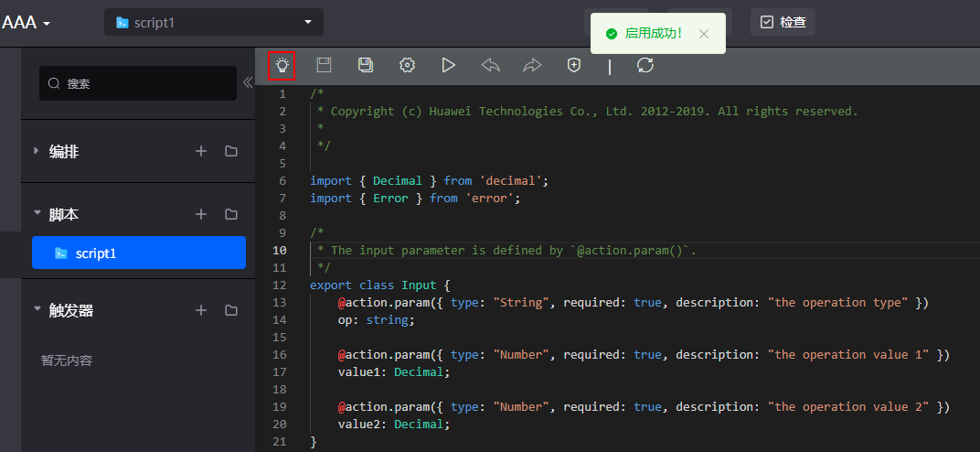Viewport: 980px width, 452px height.
Task: Click the shield plus icon
Action: coord(574,65)
